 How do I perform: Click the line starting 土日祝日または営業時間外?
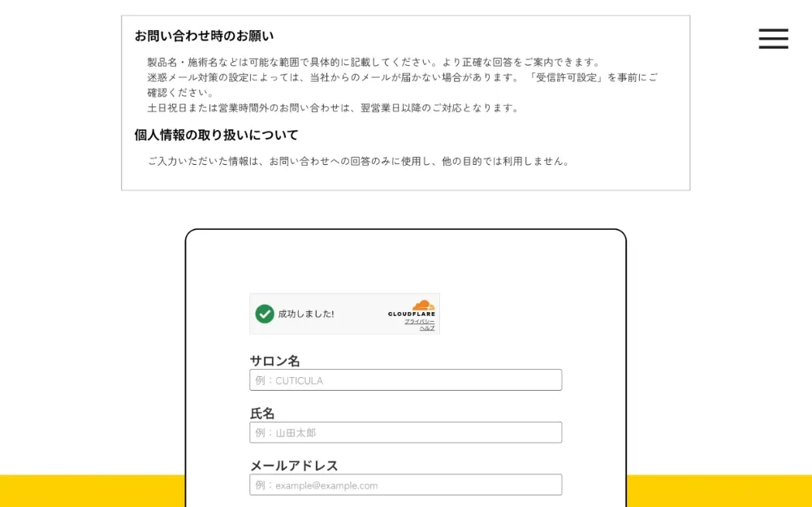tap(334, 108)
